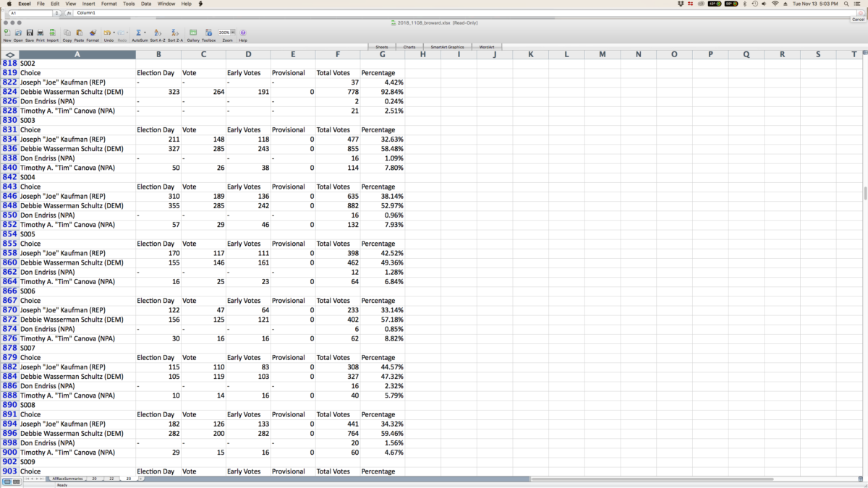This screenshot has height=488, width=868.
Task: Click the Charts gallery tab
Action: pos(409,47)
